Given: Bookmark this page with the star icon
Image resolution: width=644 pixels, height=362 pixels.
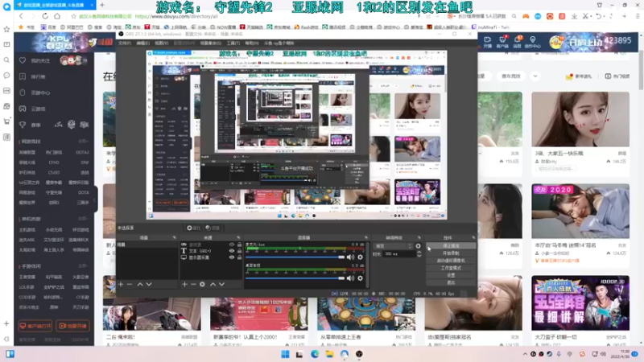Looking at the screenshot, I should coord(73,16).
